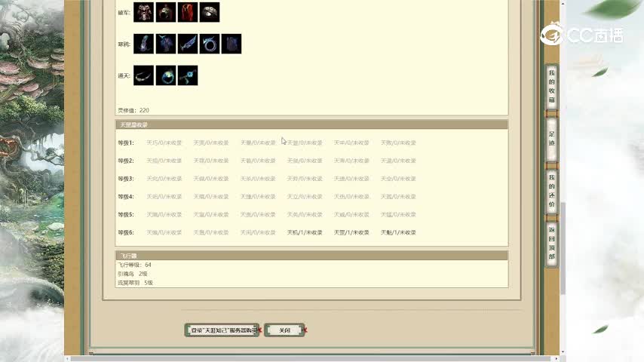The image size is (644, 362).
Task: Click the 天机/1/未收录 entry
Action: pos(305,232)
